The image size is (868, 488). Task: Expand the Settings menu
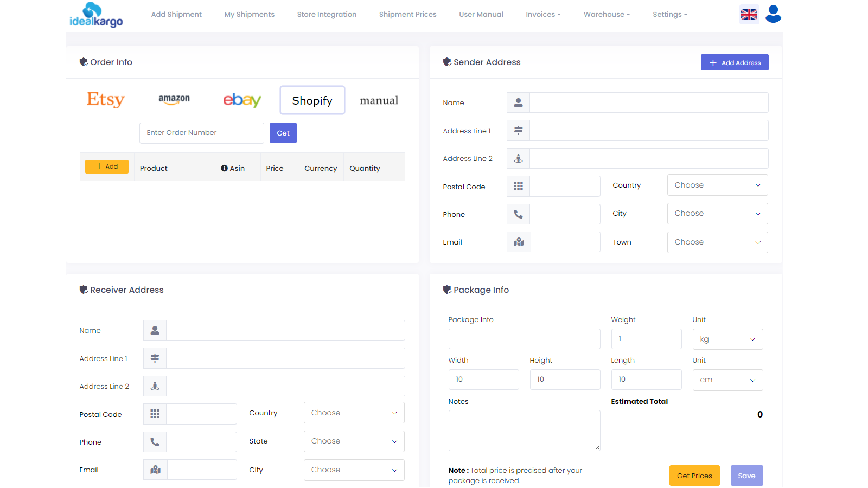click(x=670, y=15)
